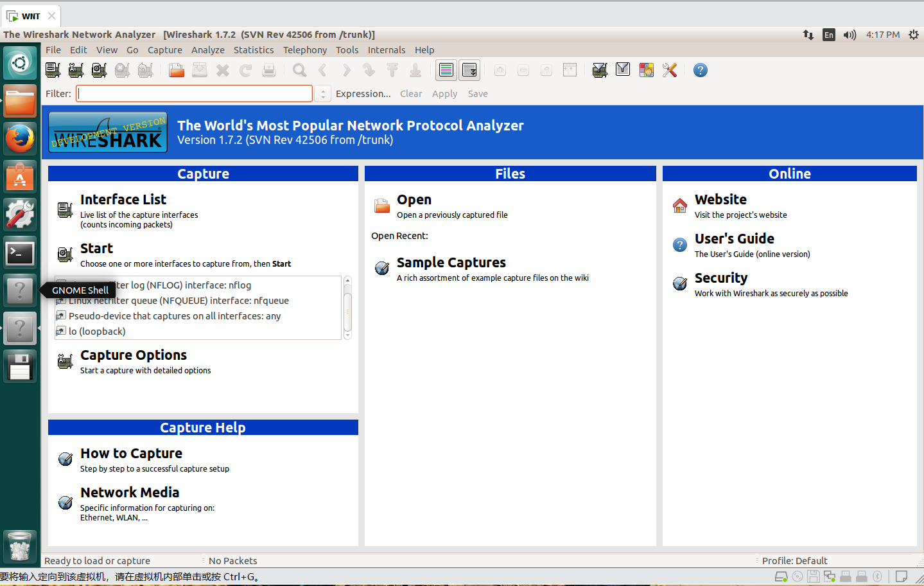Click into the Filter input field

pyautogui.click(x=194, y=94)
